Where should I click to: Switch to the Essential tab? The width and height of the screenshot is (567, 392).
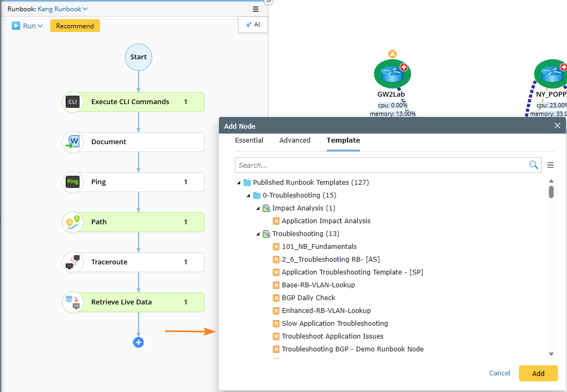point(249,140)
